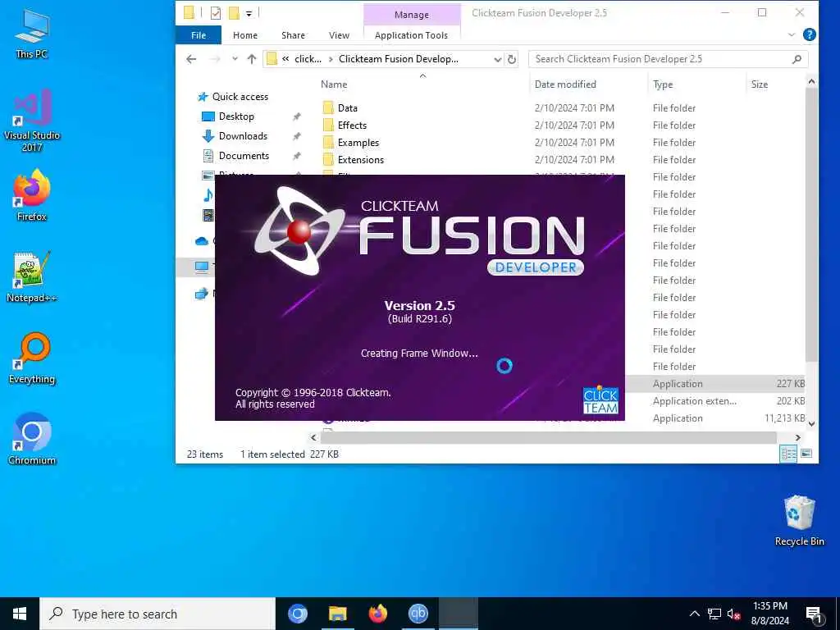This screenshot has height=630, width=840.
Task: Click the taskbar search box
Action: point(157,614)
